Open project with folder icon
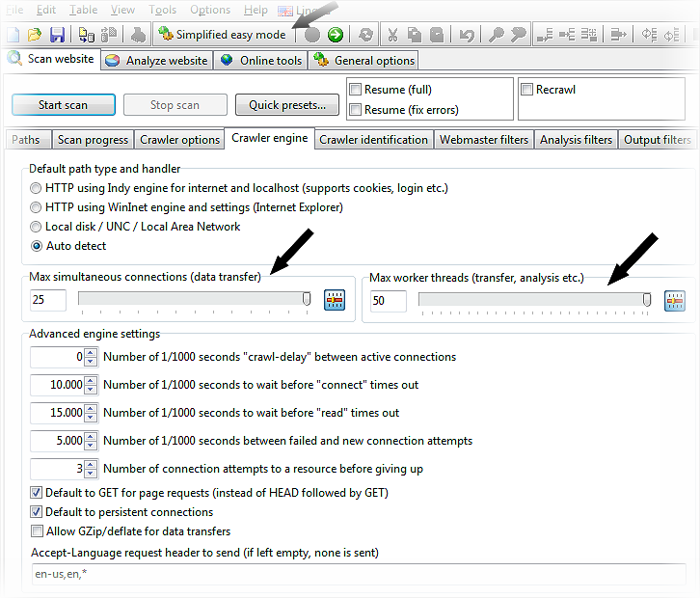The image size is (700, 598). pos(35,35)
